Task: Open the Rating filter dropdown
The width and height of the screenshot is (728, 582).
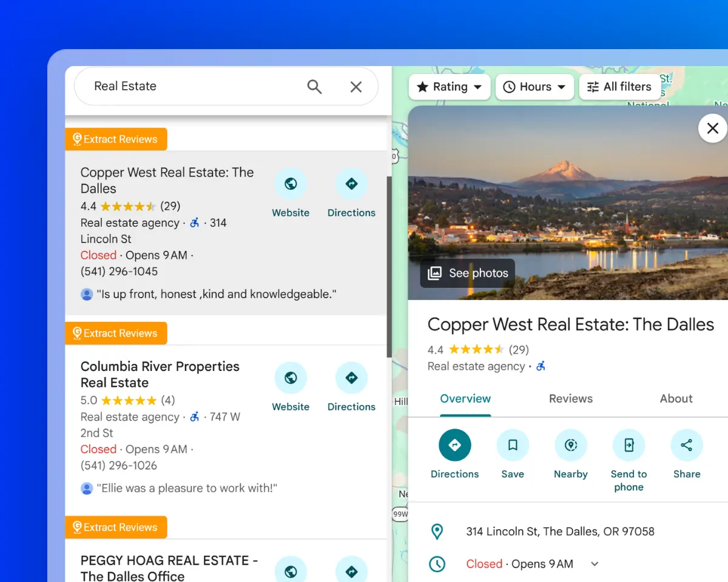Action: tap(449, 87)
